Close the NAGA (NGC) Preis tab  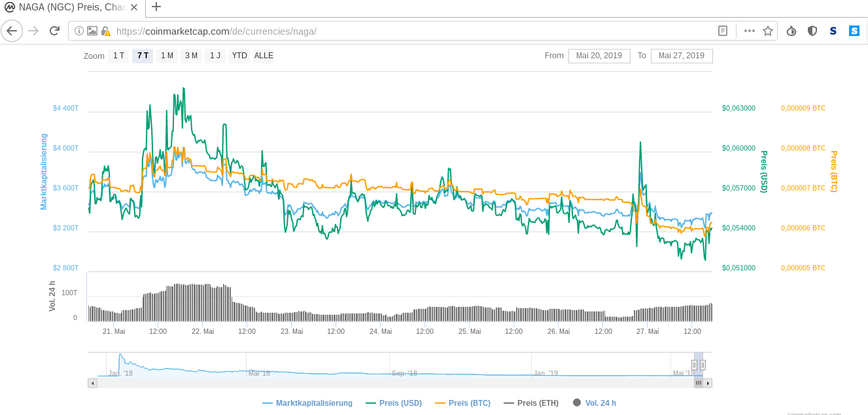134,7
